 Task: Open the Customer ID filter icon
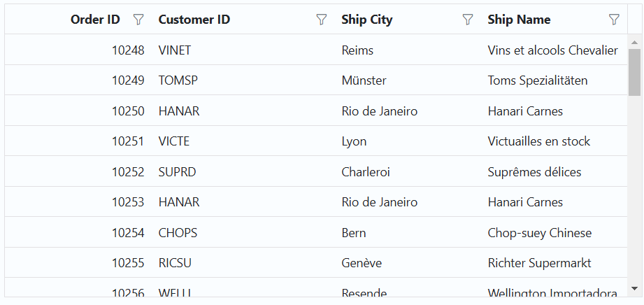(322, 20)
